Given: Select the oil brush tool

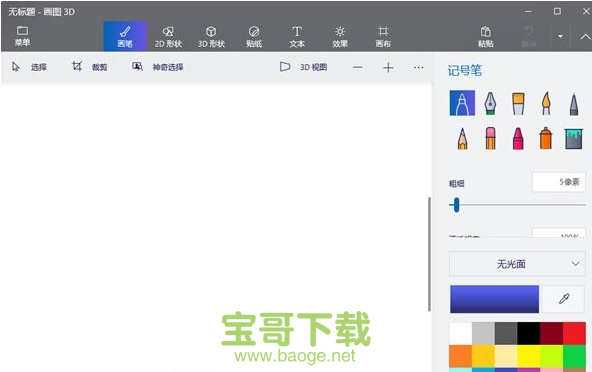Looking at the screenshot, I should [518, 103].
